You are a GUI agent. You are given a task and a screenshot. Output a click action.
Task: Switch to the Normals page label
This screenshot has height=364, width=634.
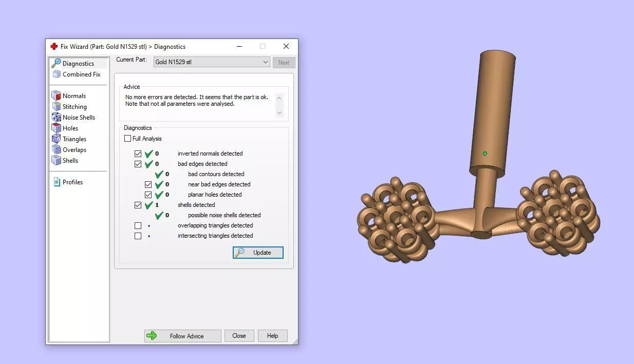tap(74, 96)
